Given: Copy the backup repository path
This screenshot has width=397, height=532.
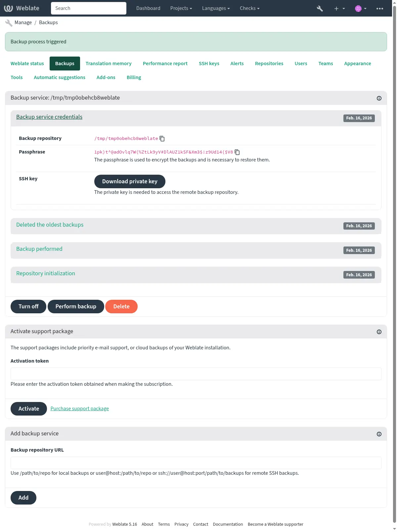Looking at the screenshot, I should [162, 139].
